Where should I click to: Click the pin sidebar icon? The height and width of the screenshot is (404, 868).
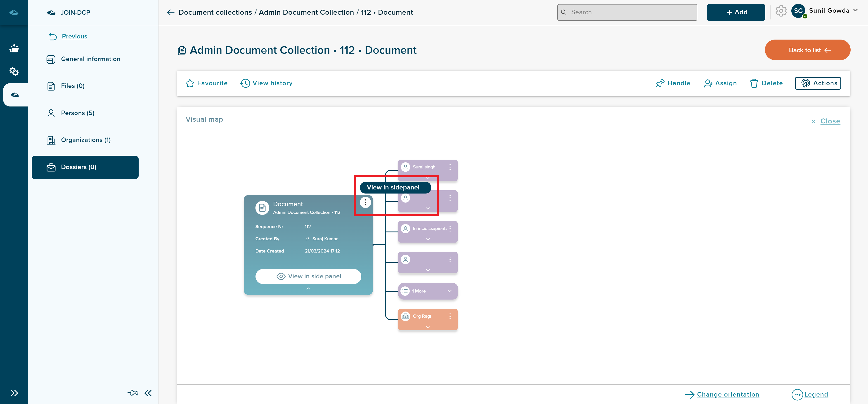[x=133, y=392]
